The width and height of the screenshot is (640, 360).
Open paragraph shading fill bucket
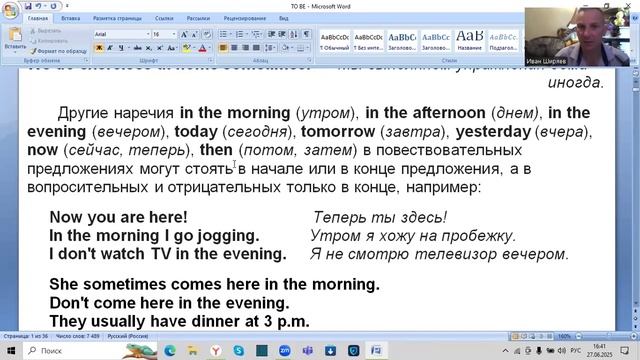(285, 48)
